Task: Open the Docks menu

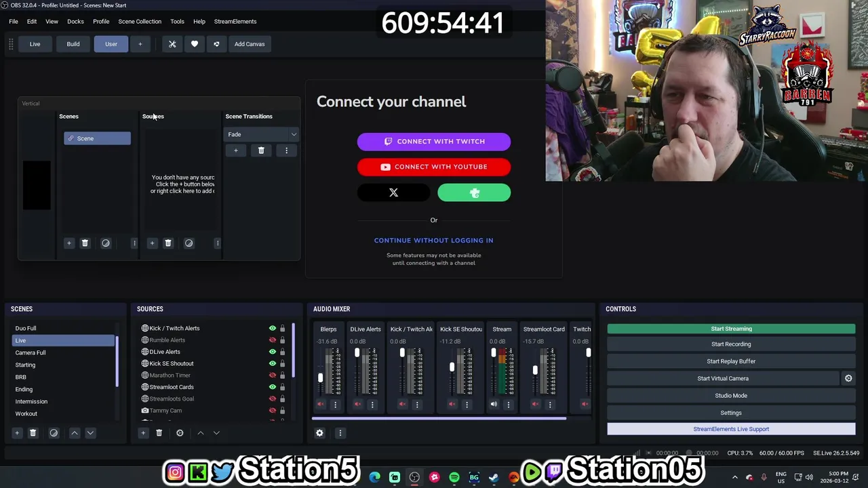Action: (x=75, y=22)
